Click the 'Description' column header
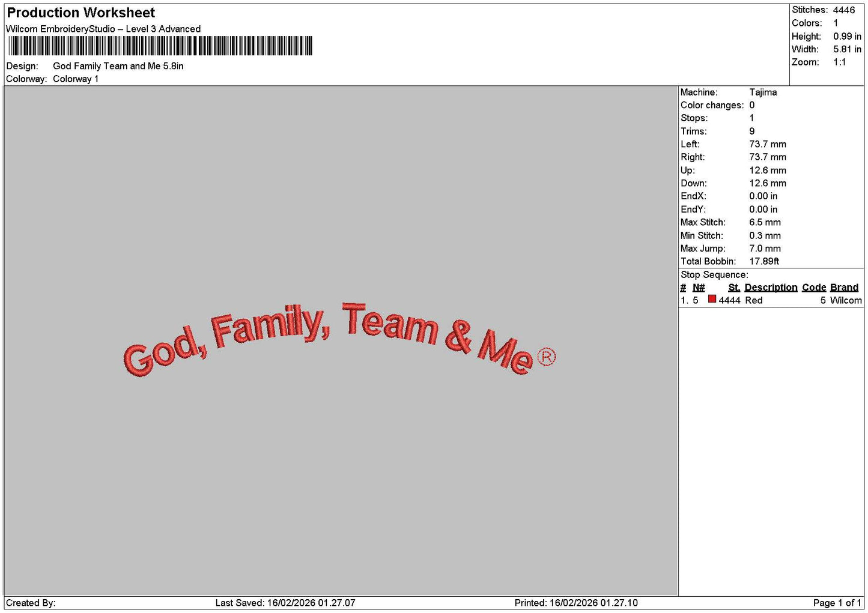This screenshot has width=868, height=613. [771, 288]
